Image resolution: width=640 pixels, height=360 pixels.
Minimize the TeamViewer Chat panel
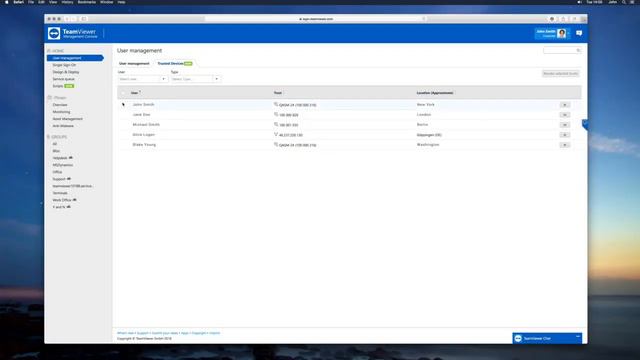pos(578,336)
